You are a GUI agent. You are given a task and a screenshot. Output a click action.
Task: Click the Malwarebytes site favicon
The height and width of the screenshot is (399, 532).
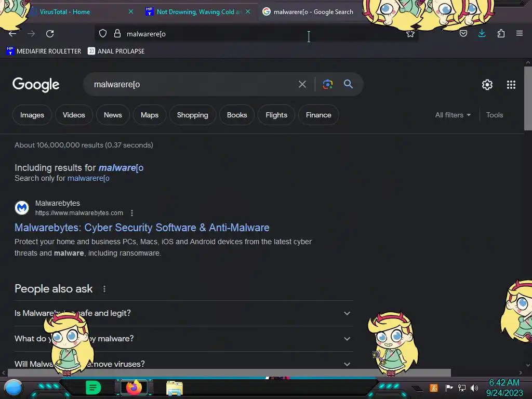click(x=22, y=208)
